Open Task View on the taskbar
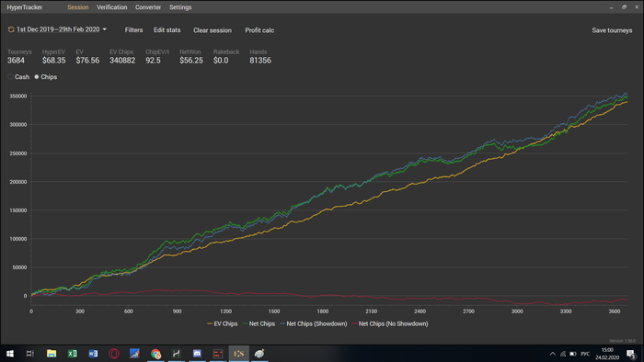Image resolution: width=644 pixels, height=362 pixels. 30,354
